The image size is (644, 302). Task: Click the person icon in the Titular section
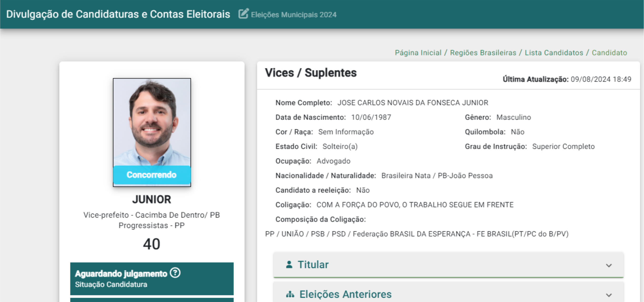[x=289, y=265]
